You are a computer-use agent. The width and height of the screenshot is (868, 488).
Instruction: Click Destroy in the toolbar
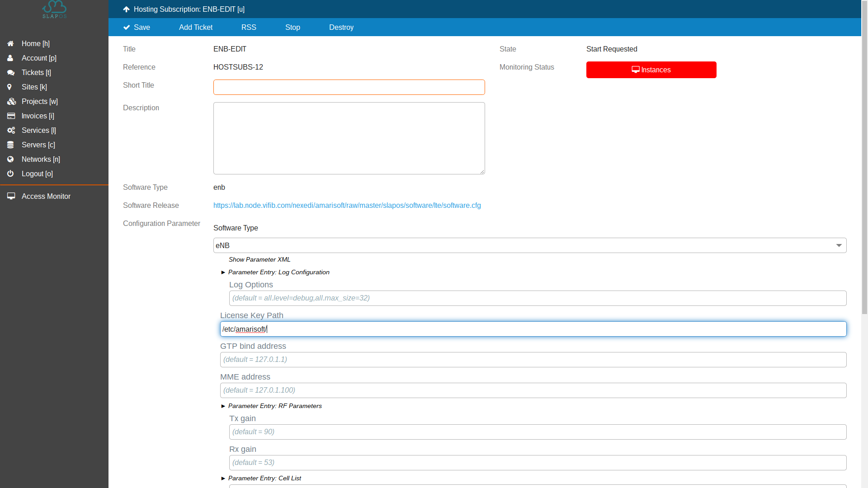pos(341,28)
